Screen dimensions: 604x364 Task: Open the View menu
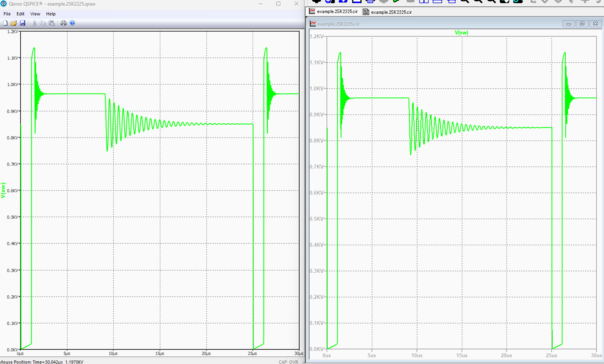click(35, 14)
